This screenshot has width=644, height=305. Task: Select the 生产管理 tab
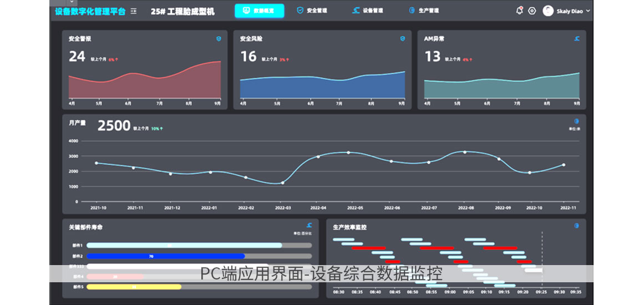[424, 11]
